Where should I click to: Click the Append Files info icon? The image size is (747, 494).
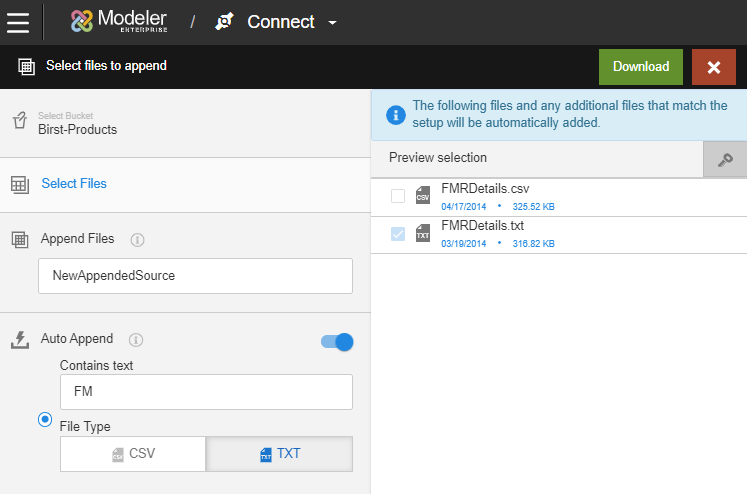coord(138,240)
